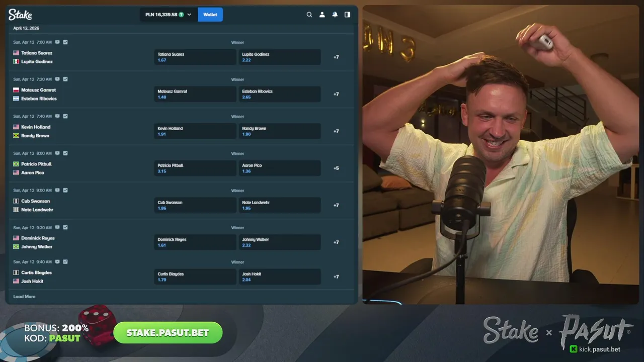This screenshot has height=362, width=644.
Task: Expand +5 markets for Pitbull vs Pico
Action: (x=336, y=168)
